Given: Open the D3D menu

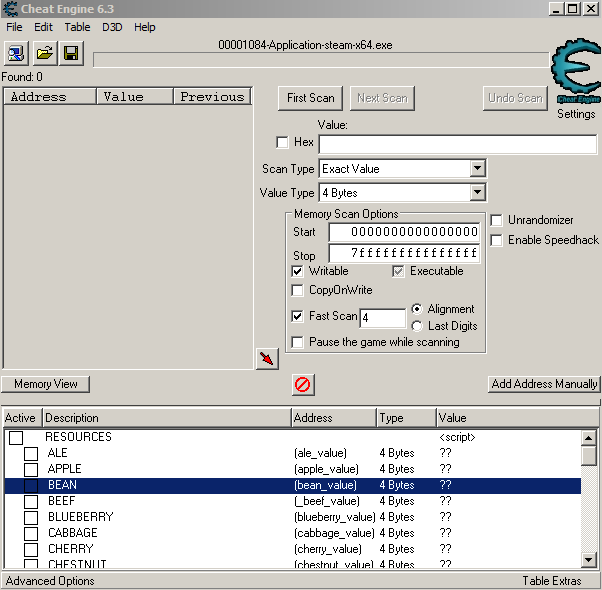Looking at the screenshot, I should click(x=112, y=27).
